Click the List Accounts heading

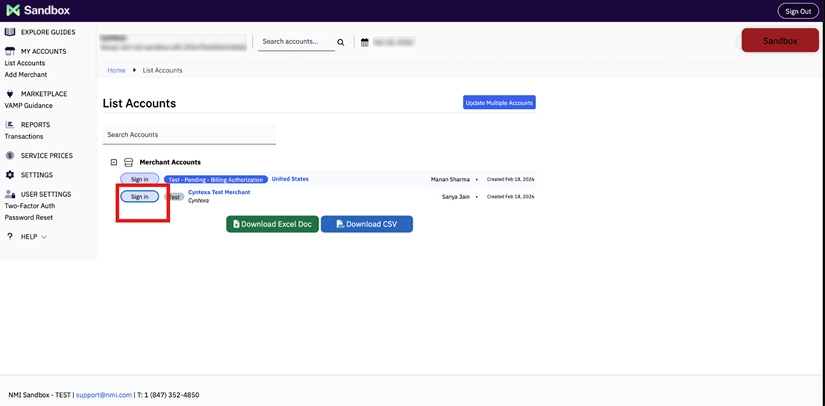pos(139,104)
